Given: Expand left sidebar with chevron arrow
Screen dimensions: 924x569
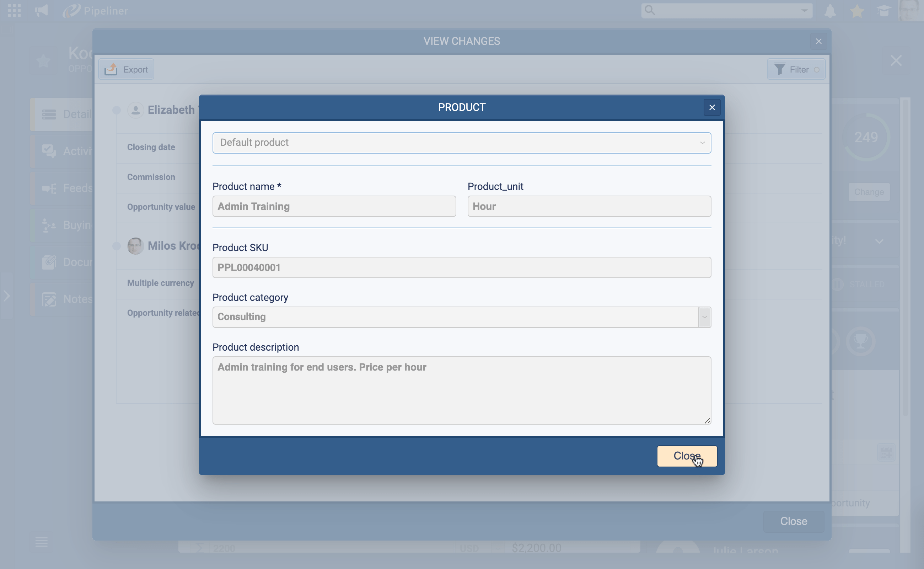Looking at the screenshot, I should (6, 296).
